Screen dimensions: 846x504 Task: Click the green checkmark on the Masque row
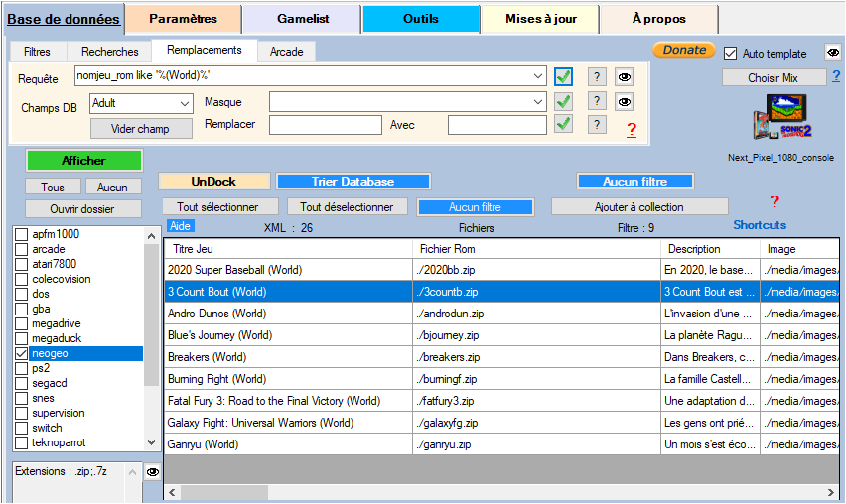(x=564, y=101)
